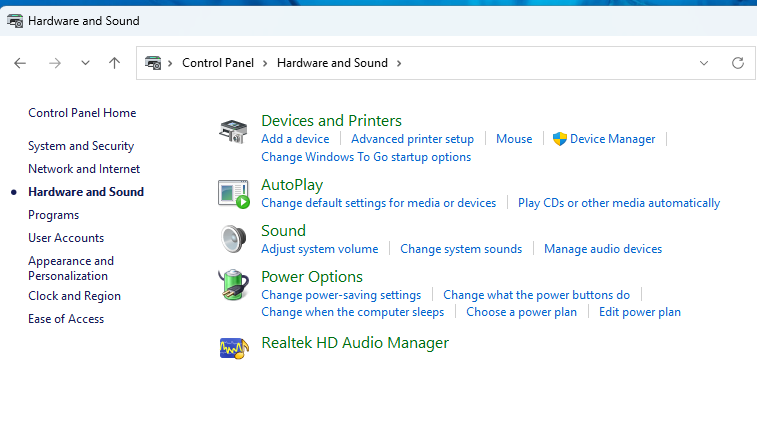The width and height of the screenshot is (757, 423).
Task: Open recent locations dropdown arrow
Action: click(85, 63)
